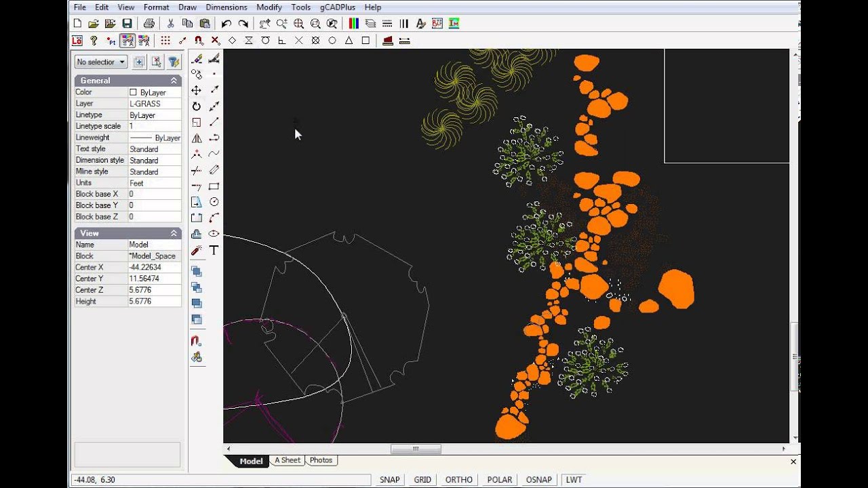Click the explode firecracker tool icon

[197, 251]
